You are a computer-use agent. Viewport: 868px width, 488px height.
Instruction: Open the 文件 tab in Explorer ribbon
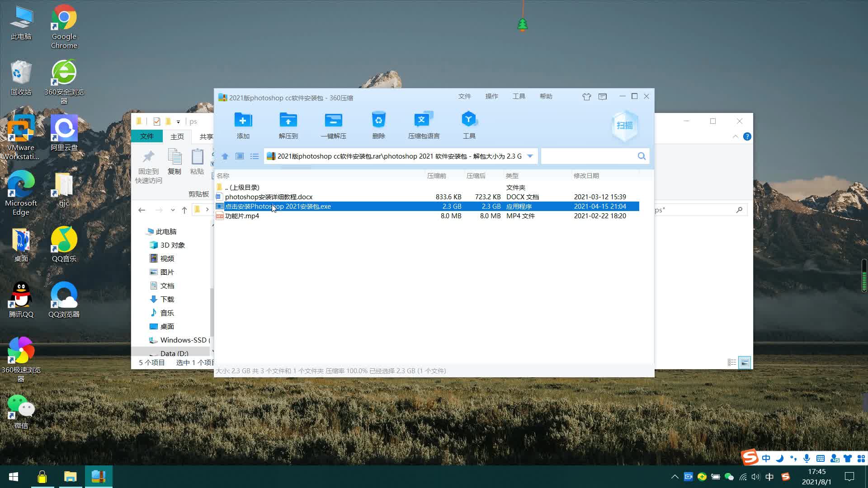147,136
